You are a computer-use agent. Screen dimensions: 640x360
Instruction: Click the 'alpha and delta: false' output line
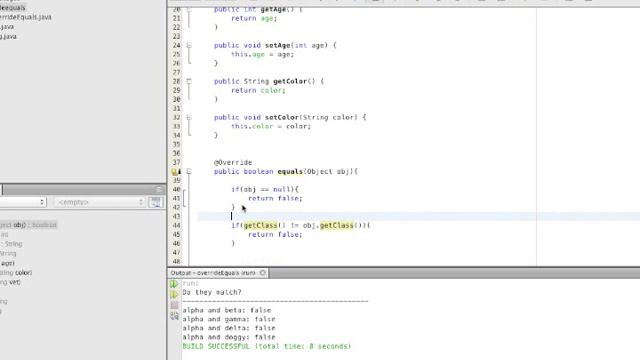click(229, 328)
